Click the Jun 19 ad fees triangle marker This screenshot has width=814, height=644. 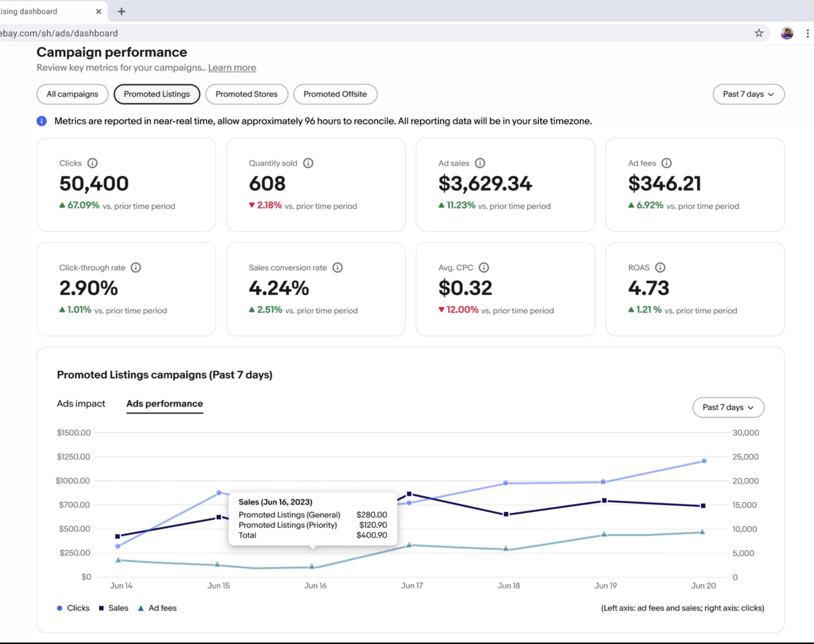(x=604, y=534)
